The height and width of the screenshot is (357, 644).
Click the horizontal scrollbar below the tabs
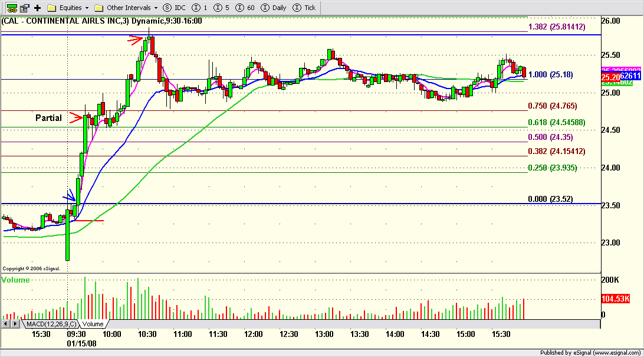[355, 324]
